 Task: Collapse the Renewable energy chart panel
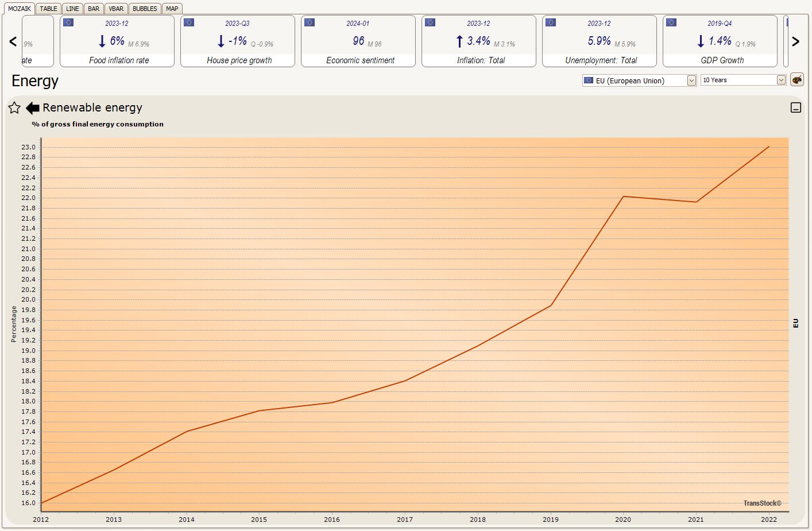pyautogui.click(x=796, y=107)
